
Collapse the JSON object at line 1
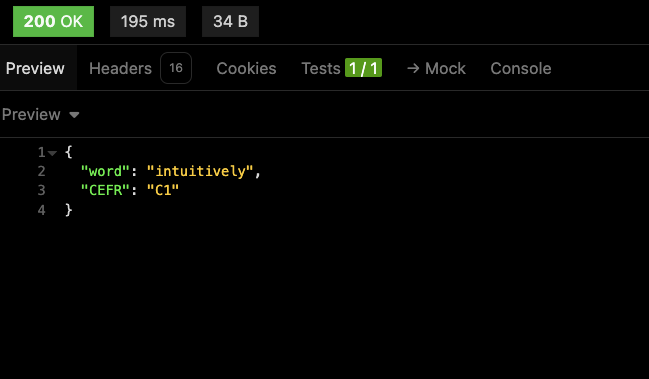point(52,153)
